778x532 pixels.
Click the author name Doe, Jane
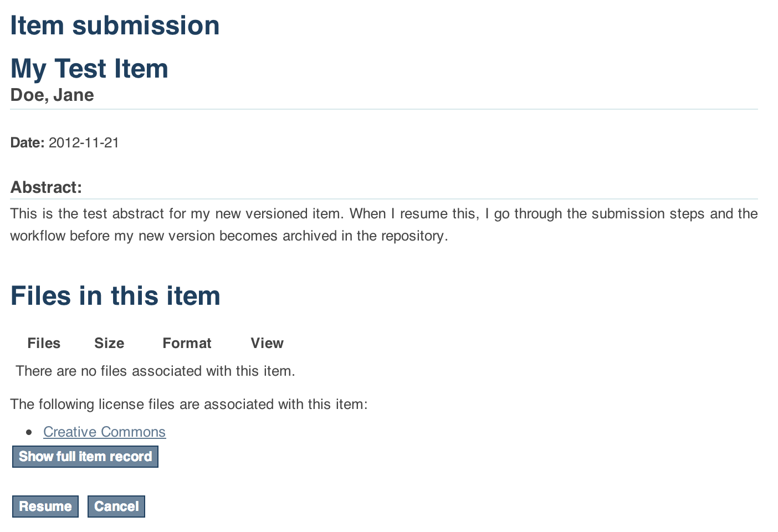click(52, 95)
